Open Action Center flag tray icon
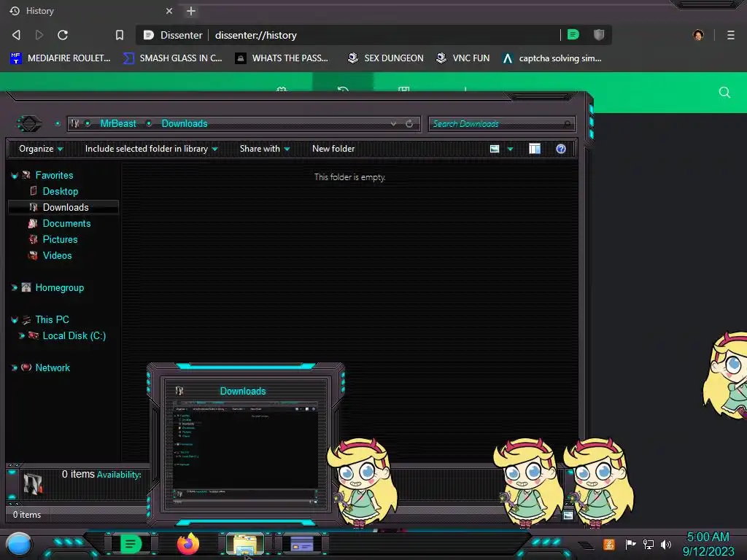Viewport: 747px width, 560px height. tap(631, 544)
